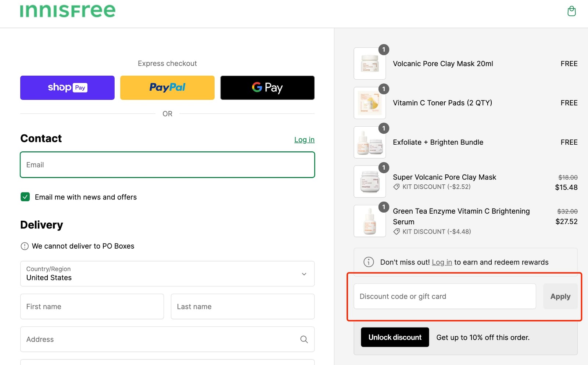Click the info icon beside the rewards message
This screenshot has width=588, height=365.
[x=368, y=262]
